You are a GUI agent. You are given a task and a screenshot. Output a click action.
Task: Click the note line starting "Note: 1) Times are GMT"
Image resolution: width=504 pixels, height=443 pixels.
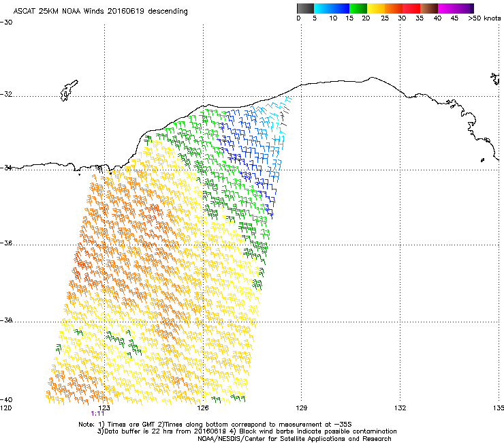click(x=215, y=425)
